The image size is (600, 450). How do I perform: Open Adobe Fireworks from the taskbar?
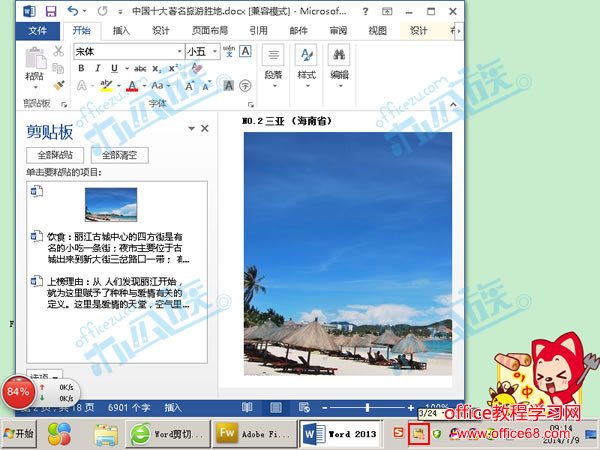pyautogui.click(x=254, y=434)
